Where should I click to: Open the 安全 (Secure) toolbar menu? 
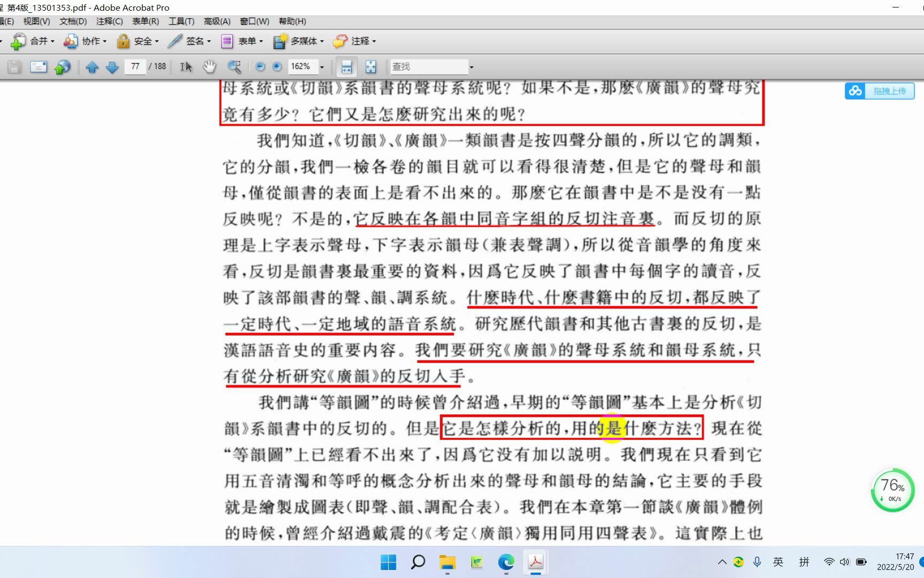[x=138, y=41]
